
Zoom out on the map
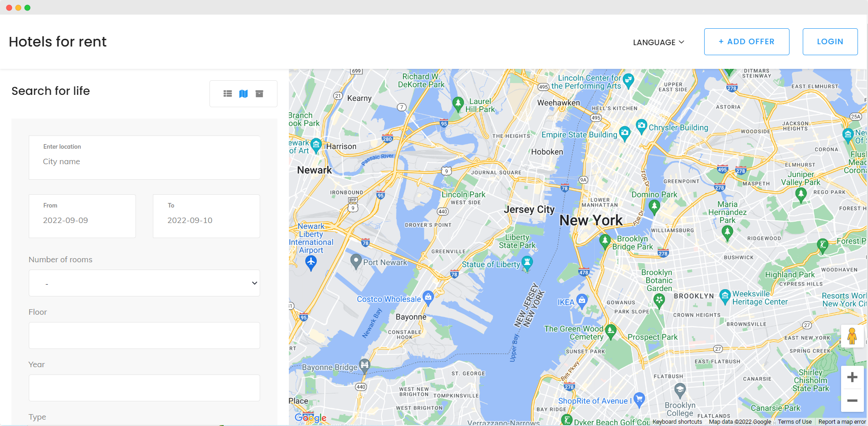coord(852,400)
